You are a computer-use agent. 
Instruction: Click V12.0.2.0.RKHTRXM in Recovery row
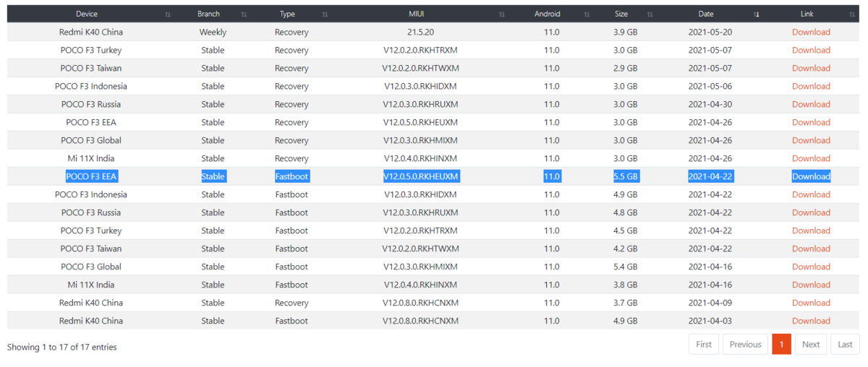(x=421, y=50)
